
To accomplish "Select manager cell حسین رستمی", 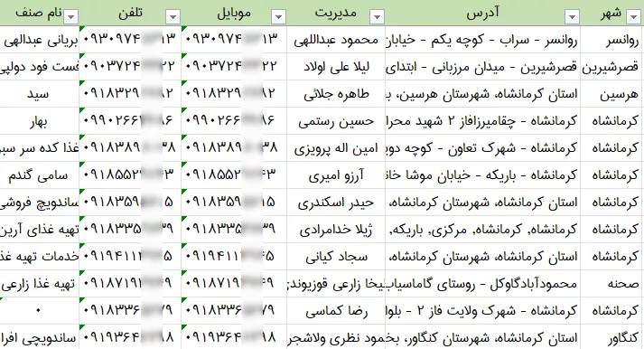I will coord(336,121).
